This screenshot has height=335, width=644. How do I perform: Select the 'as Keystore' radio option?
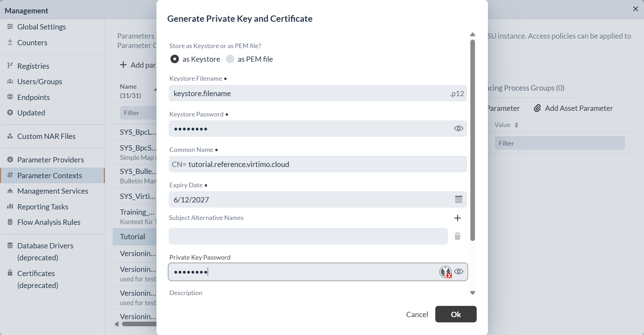click(175, 59)
